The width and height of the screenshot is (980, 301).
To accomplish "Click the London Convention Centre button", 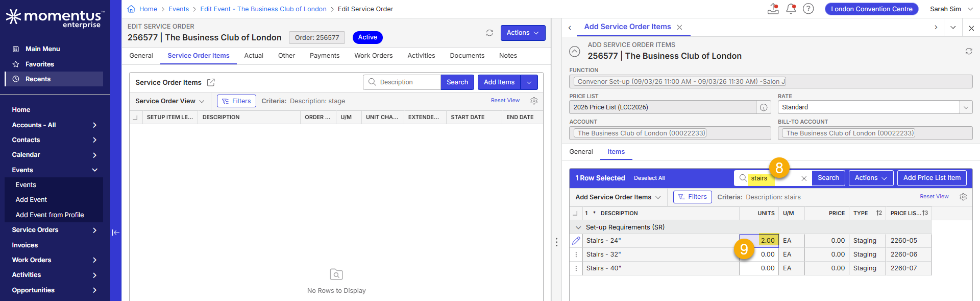I will [x=871, y=9].
